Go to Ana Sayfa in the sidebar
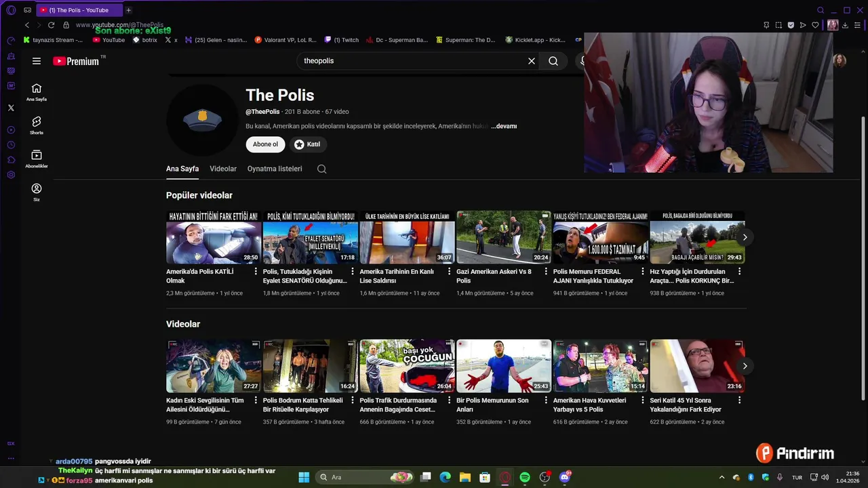 tap(37, 92)
